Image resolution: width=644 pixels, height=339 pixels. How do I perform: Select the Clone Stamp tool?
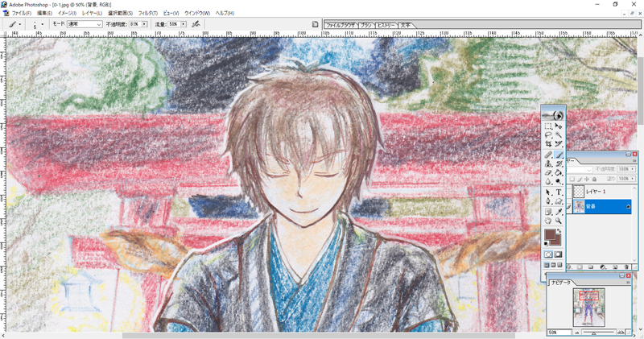548,164
